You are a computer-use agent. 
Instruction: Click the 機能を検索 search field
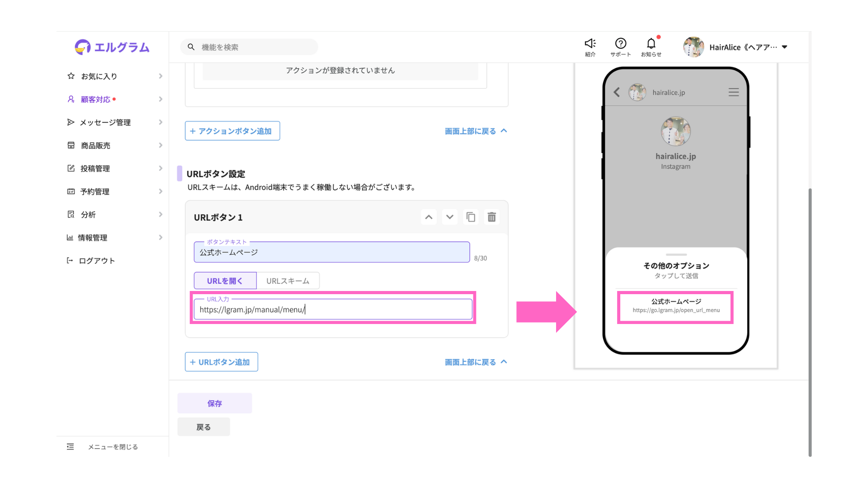[249, 47]
